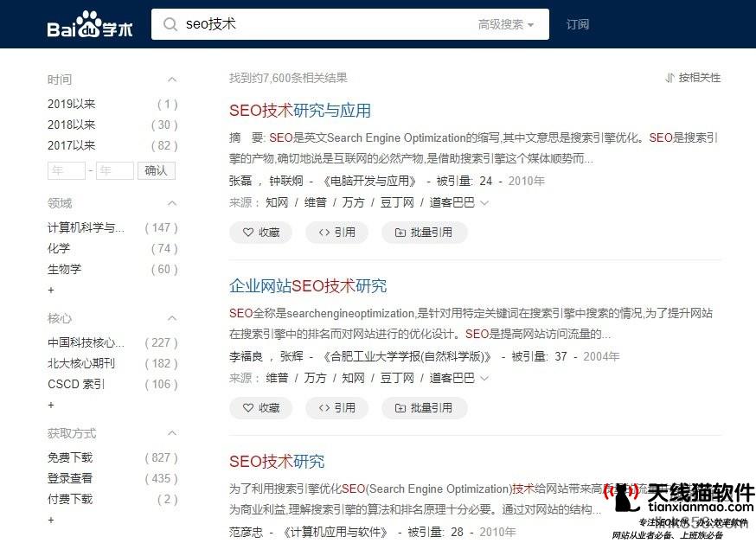Click 批量引用 for SEO技术研究与应用
This screenshot has height=543, width=756.
click(425, 233)
